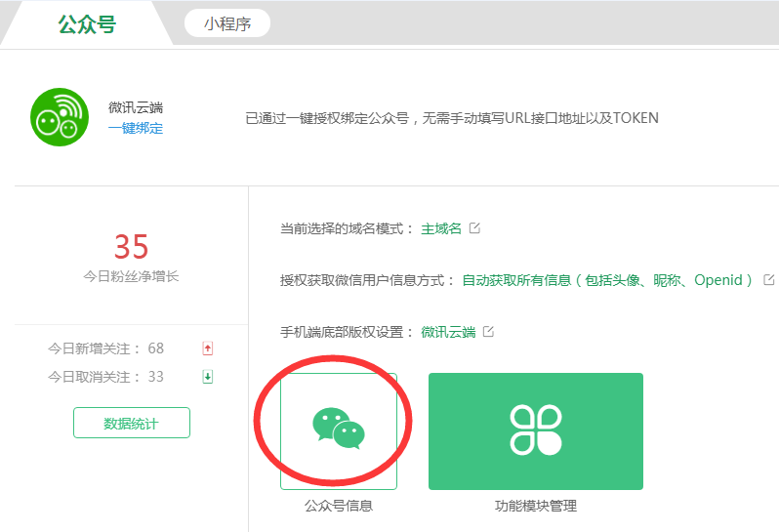Switch to the 公众号 tab
The image size is (779, 532).
[86, 24]
